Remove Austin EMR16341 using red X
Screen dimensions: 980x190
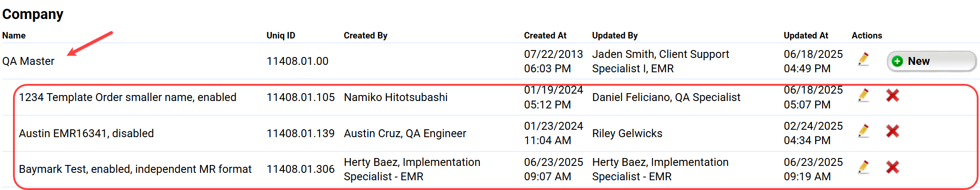(892, 132)
